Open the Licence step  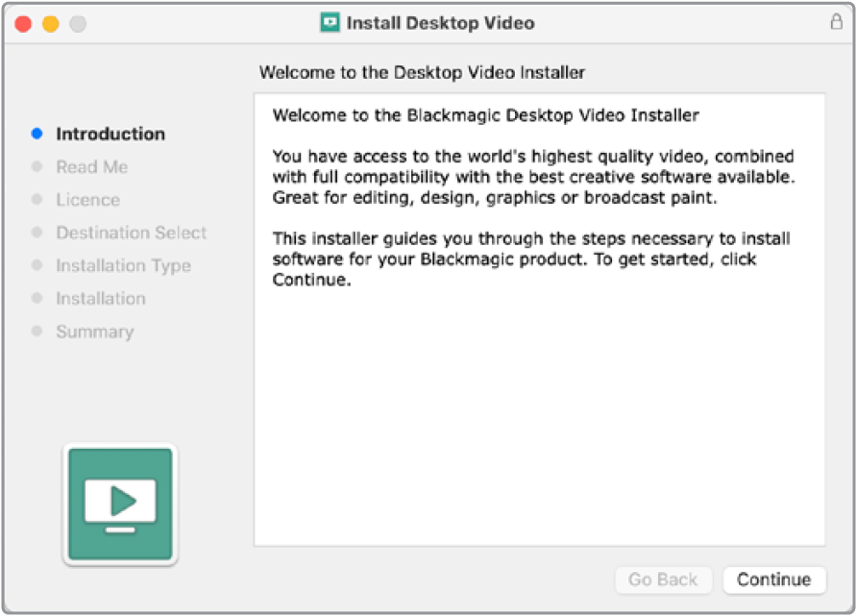pyautogui.click(x=87, y=200)
